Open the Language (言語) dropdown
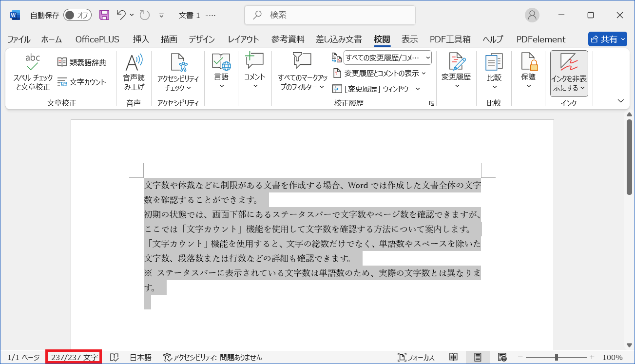 point(221,71)
